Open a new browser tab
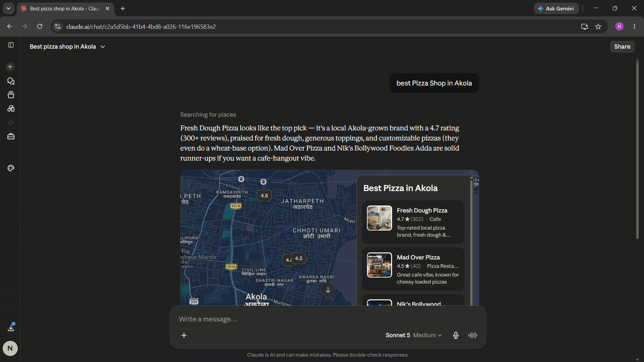This screenshot has height=362, width=644. pyautogui.click(x=123, y=8)
